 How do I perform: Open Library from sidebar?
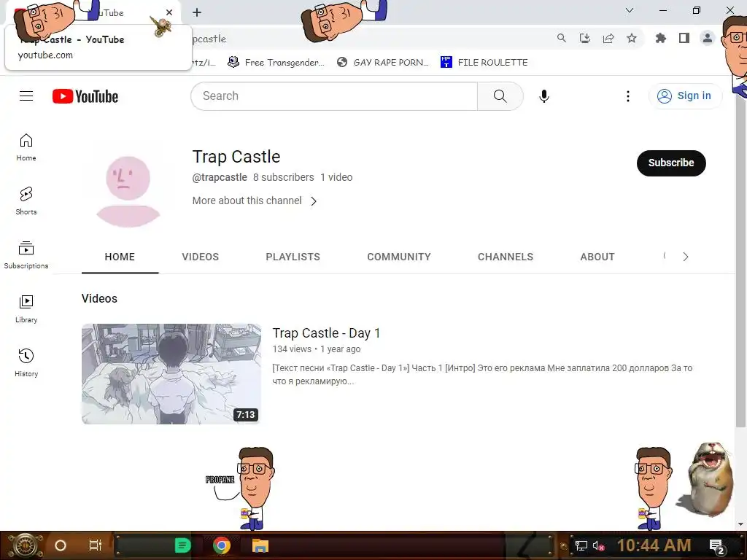pyautogui.click(x=26, y=308)
